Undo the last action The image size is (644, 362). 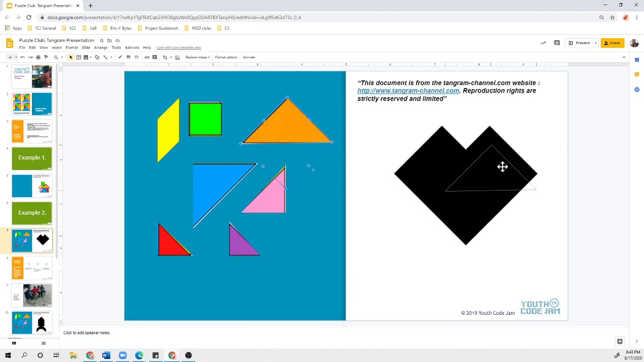click(22, 57)
